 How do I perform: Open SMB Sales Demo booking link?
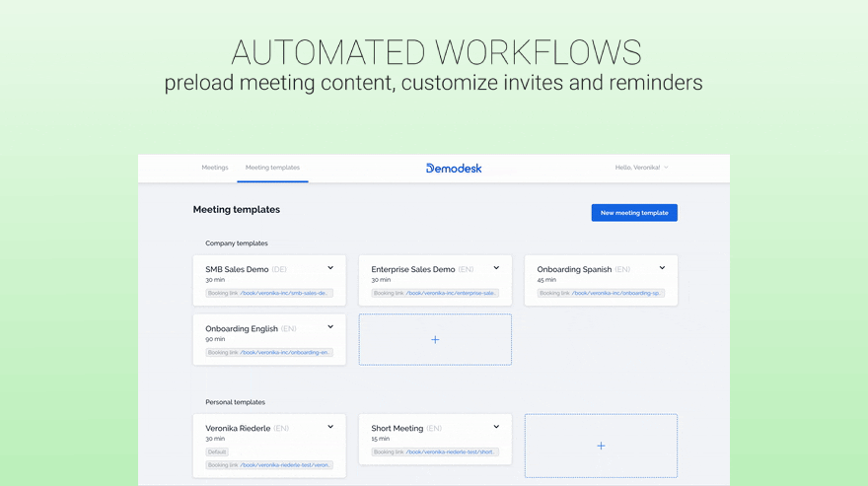(x=283, y=293)
